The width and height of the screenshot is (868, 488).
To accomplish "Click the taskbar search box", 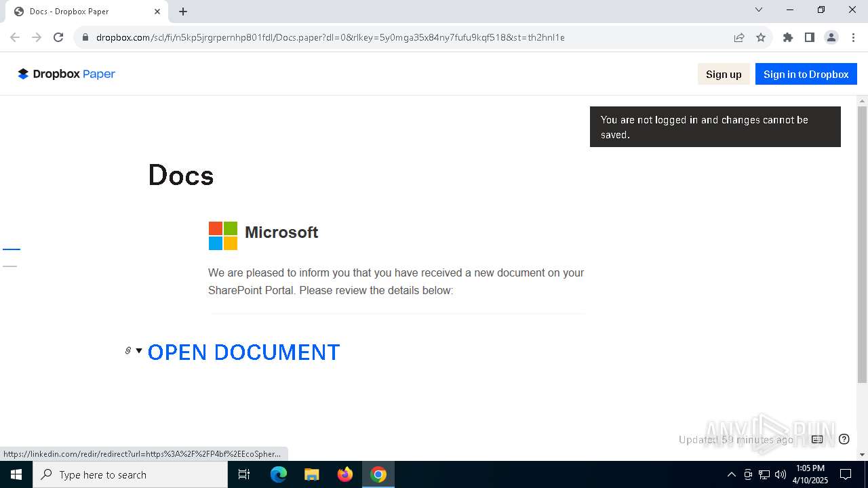I will tap(130, 474).
